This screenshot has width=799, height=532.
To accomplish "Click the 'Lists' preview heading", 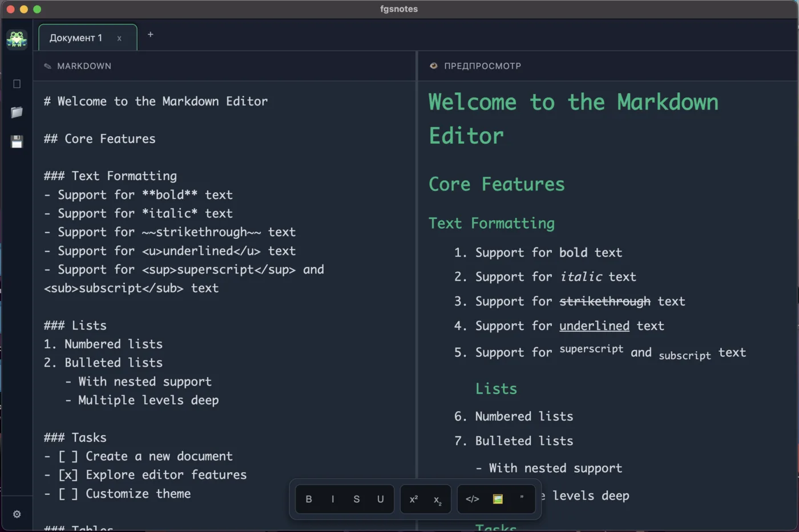I will (x=496, y=389).
